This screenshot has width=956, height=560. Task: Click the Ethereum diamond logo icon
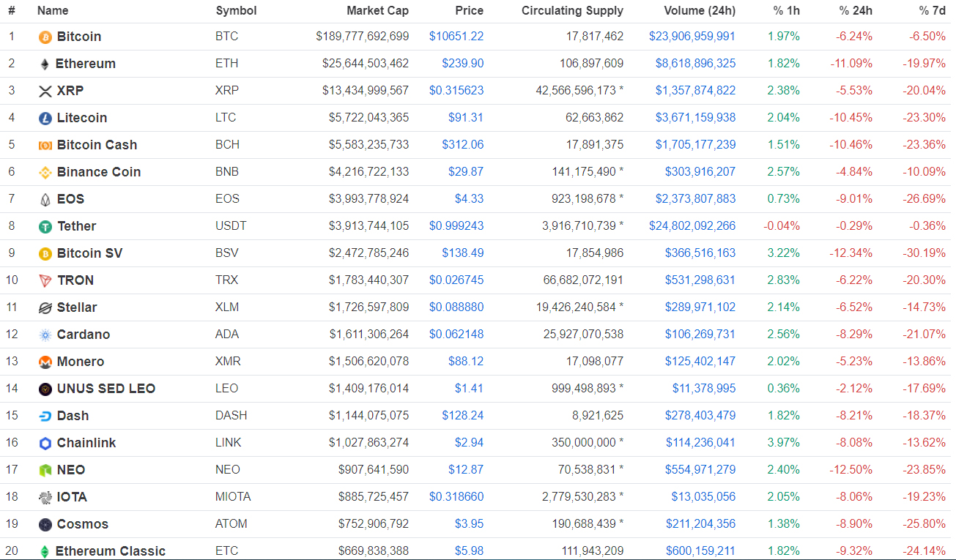click(x=45, y=64)
